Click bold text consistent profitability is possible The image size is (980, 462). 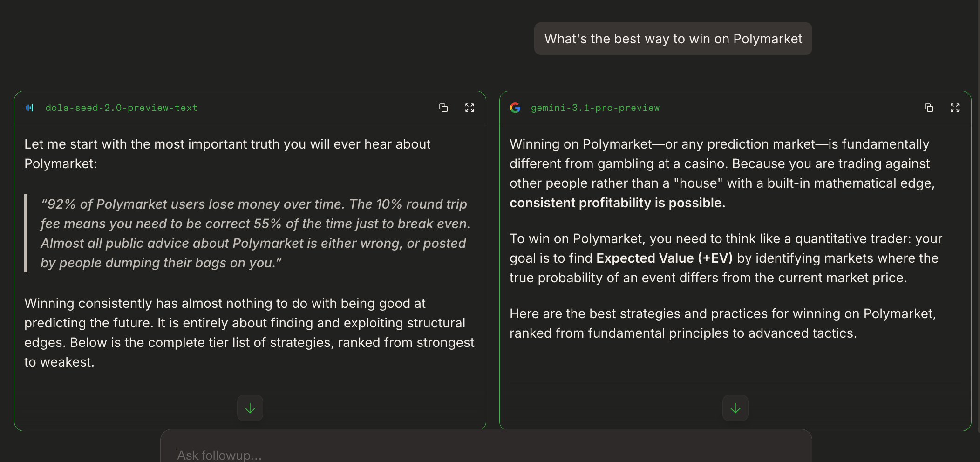click(618, 203)
